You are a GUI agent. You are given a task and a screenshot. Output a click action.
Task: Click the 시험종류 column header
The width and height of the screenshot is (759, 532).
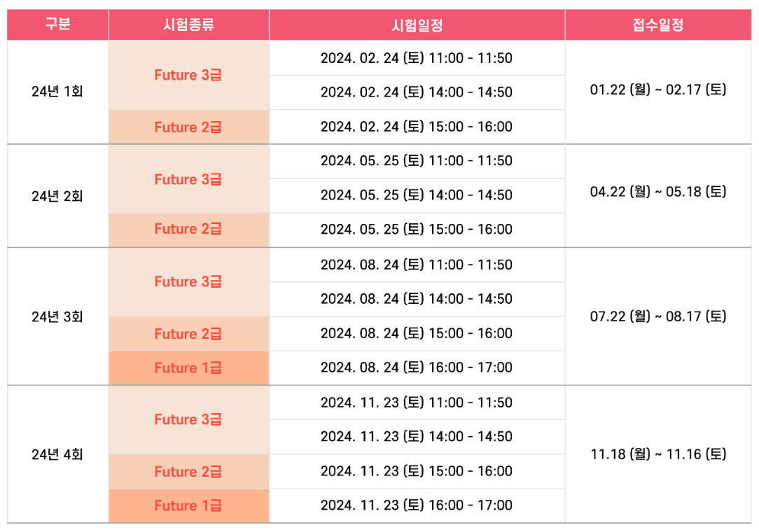coord(188,25)
